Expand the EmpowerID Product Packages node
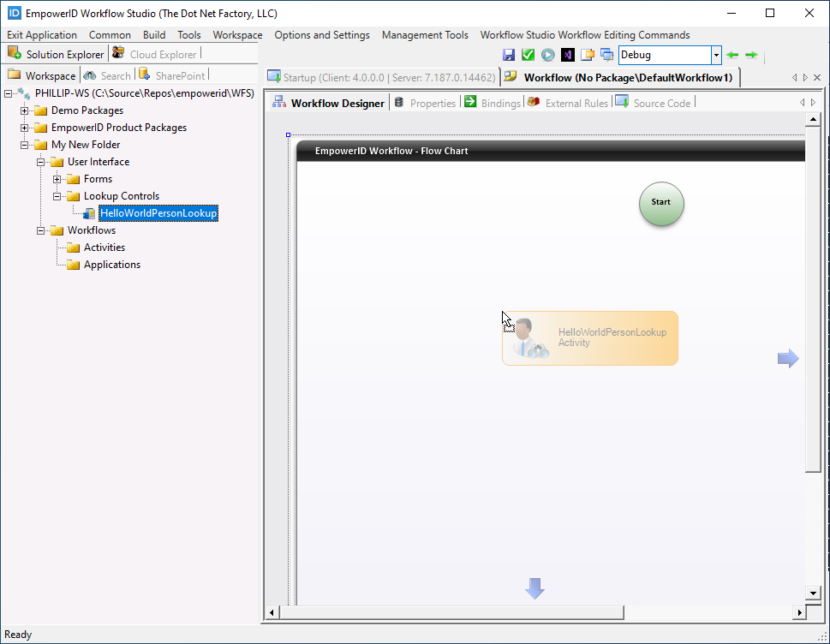The image size is (830, 644). pyautogui.click(x=25, y=127)
